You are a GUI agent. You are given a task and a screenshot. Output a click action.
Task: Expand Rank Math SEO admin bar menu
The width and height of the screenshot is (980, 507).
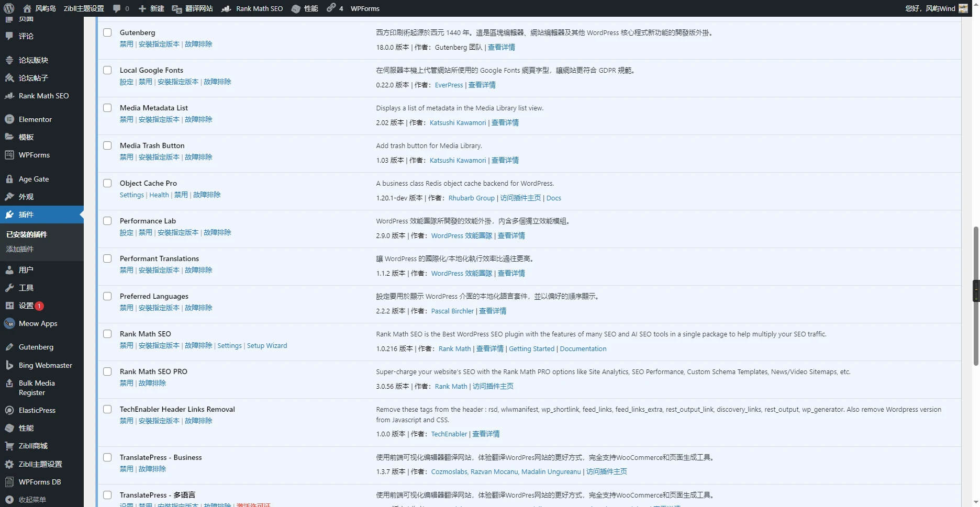[x=252, y=8]
